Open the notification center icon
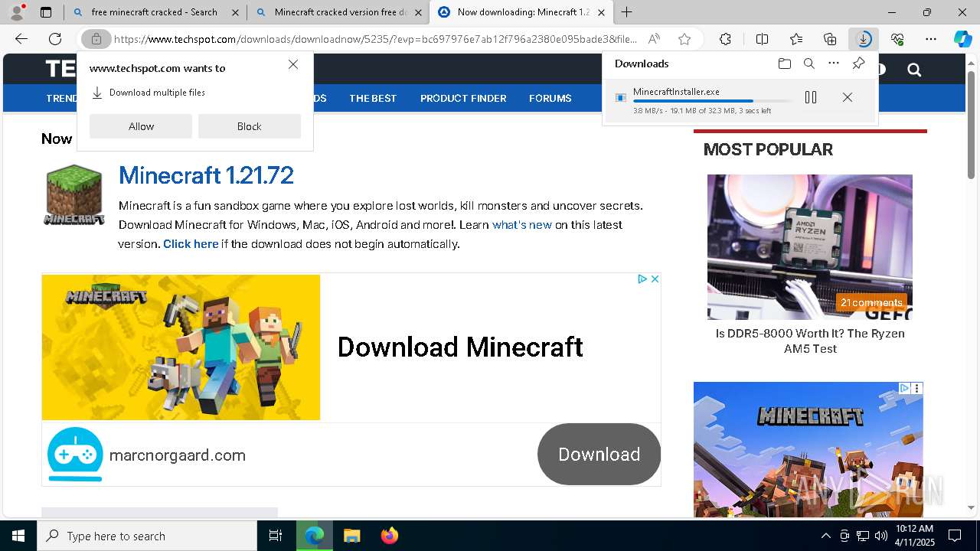980x551 pixels. coord(955,536)
